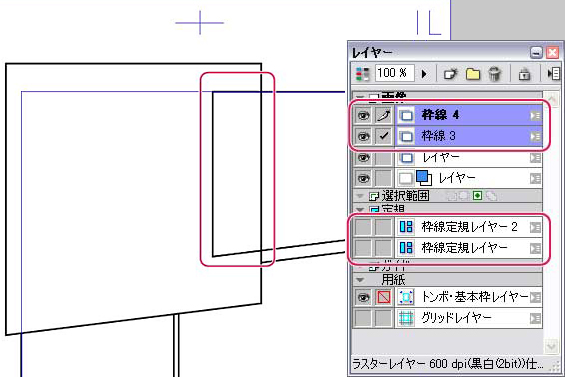The image size is (565, 377).
Task: Hide the 枠線 3 layer with its eye
Action: 363,136
